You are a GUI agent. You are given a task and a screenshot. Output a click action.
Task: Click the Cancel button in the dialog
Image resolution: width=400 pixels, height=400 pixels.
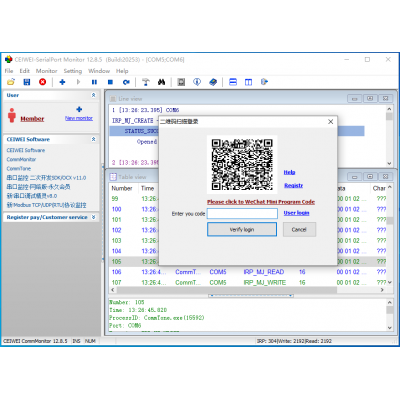pyautogui.click(x=299, y=229)
